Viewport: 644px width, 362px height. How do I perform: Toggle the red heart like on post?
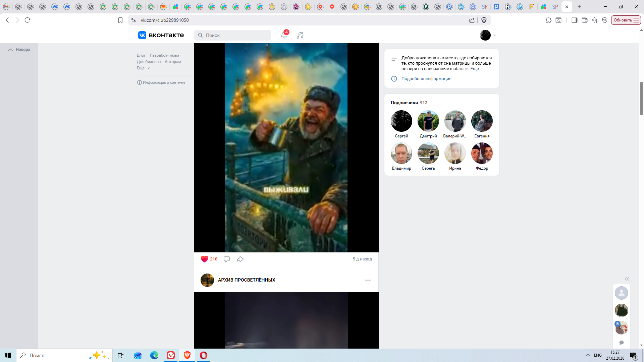pyautogui.click(x=204, y=259)
